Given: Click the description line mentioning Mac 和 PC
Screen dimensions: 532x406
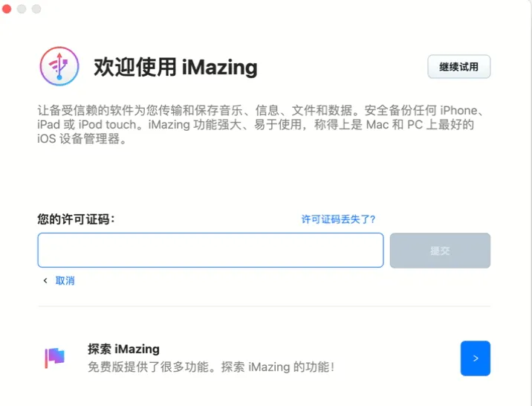Looking at the screenshot, I should [x=256, y=125].
